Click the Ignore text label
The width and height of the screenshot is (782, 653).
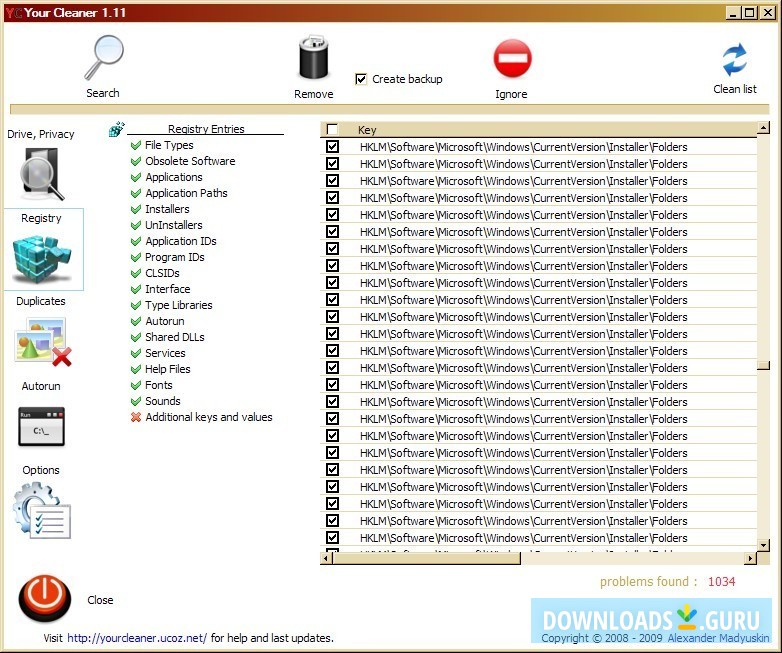point(511,94)
